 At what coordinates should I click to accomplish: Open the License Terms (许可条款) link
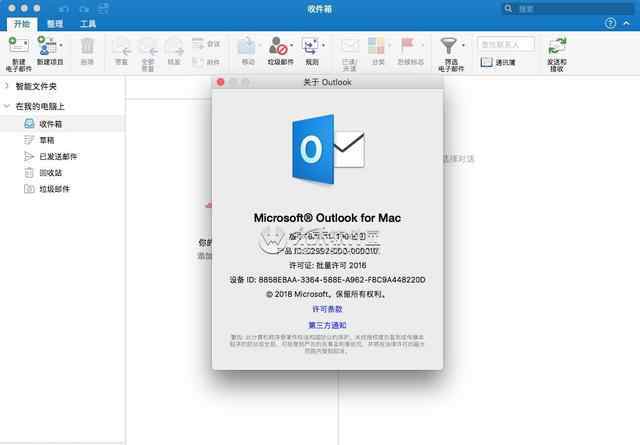tap(327, 309)
